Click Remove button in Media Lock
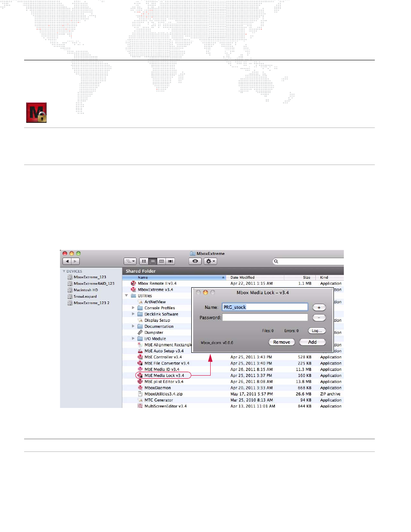 (x=282, y=342)
